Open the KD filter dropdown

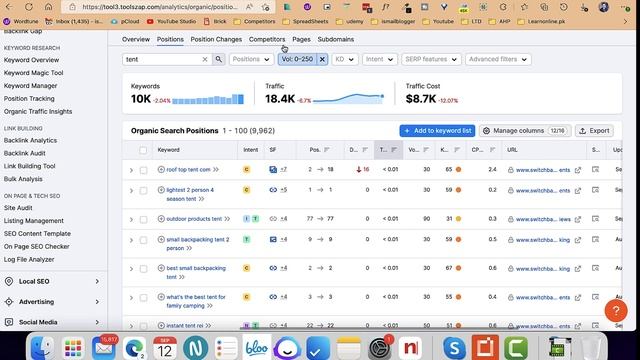(x=344, y=59)
